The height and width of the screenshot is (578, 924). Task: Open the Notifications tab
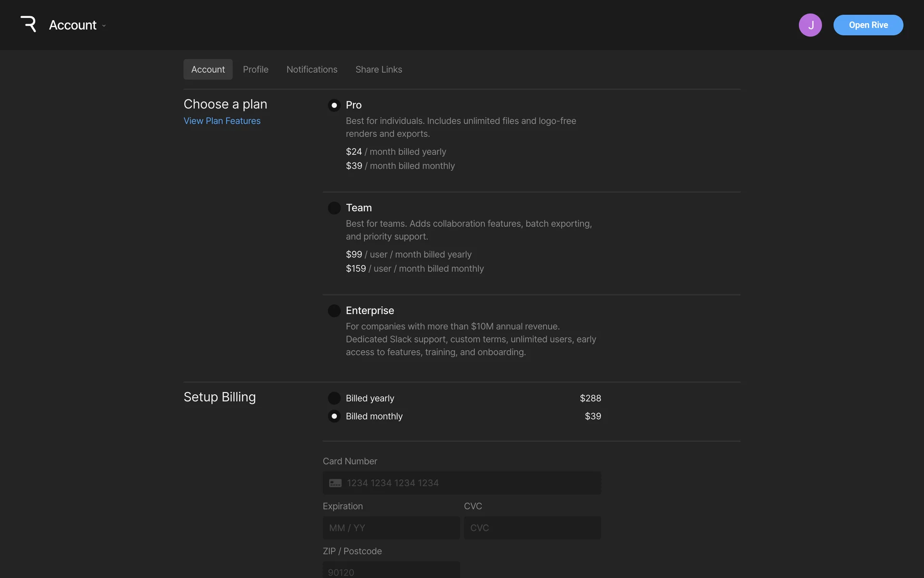[x=312, y=69]
